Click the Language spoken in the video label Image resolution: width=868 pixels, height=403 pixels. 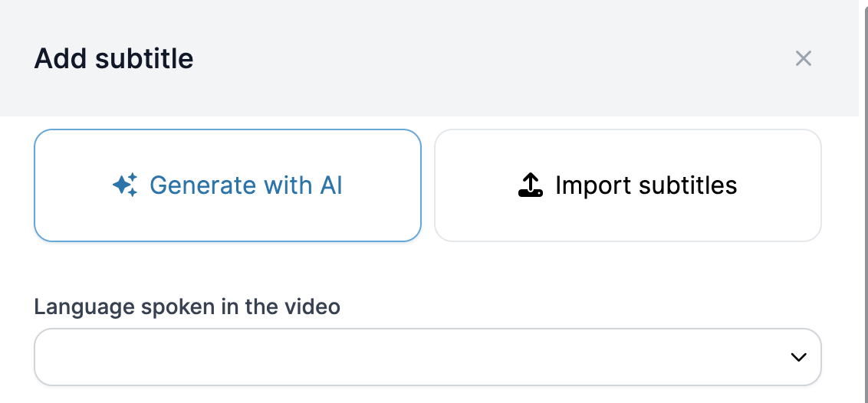187,306
